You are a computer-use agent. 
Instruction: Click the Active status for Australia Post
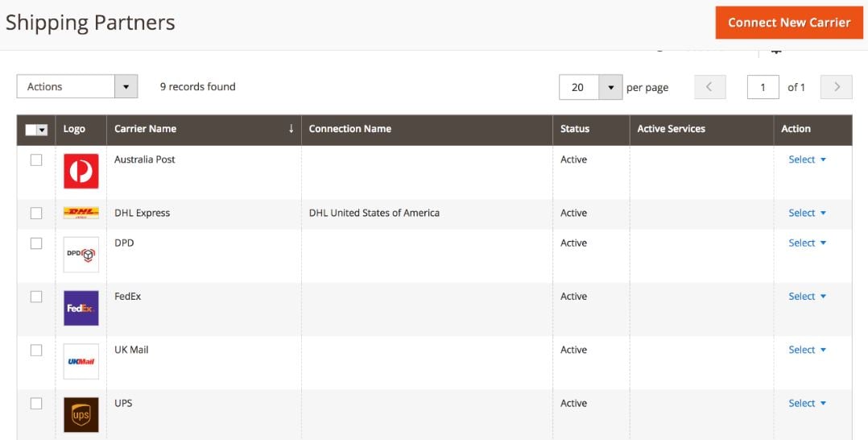[x=573, y=160]
